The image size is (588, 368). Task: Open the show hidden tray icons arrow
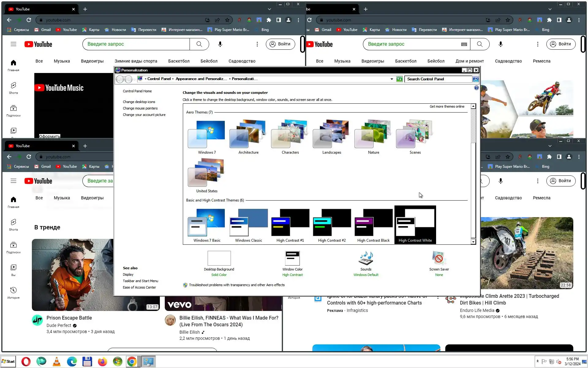[x=537, y=361]
